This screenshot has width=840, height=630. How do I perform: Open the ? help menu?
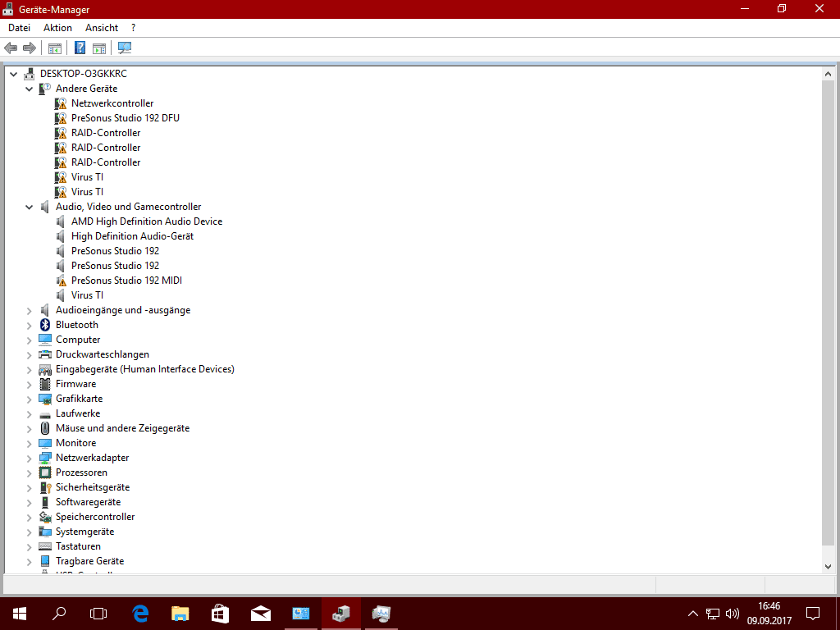click(x=134, y=28)
